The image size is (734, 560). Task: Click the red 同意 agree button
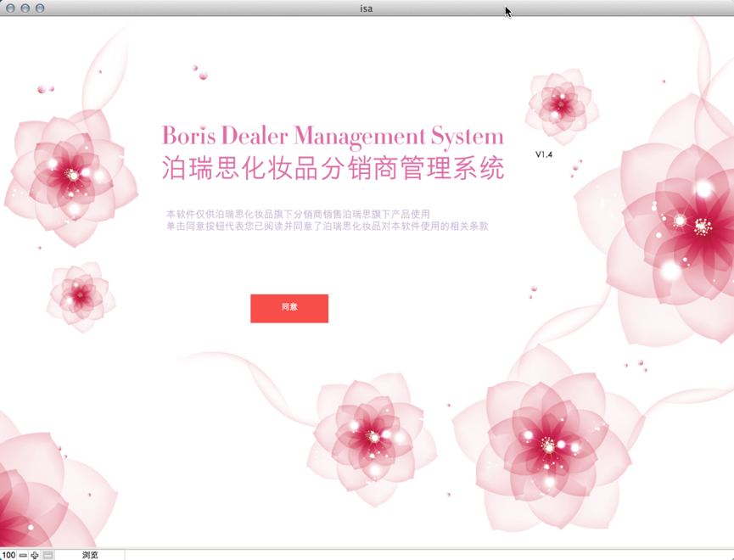pos(289,308)
